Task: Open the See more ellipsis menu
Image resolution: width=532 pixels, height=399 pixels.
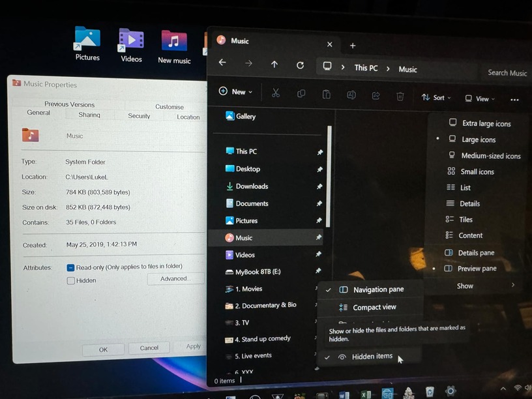Action: click(x=514, y=99)
